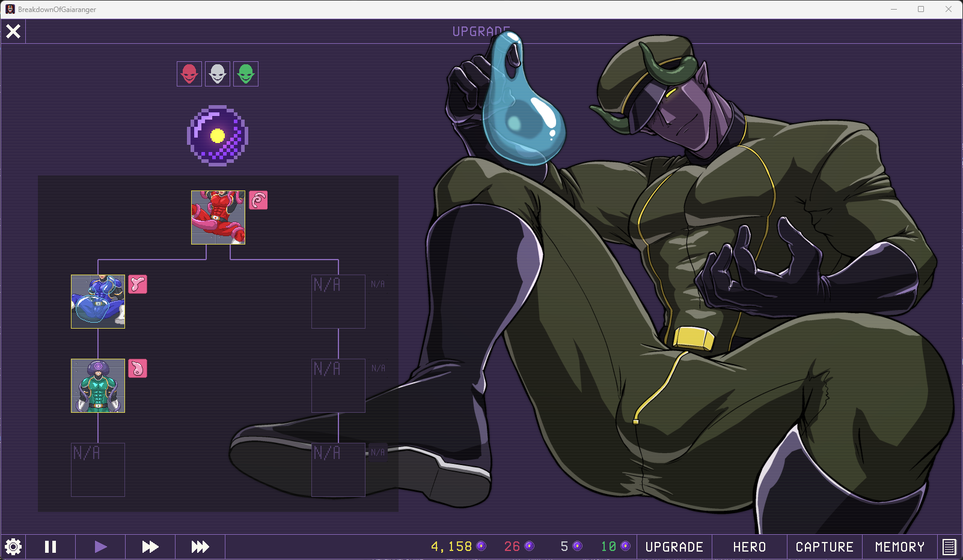Select the green mask icon
Image resolution: width=963 pixels, height=560 pixels.
tap(246, 74)
